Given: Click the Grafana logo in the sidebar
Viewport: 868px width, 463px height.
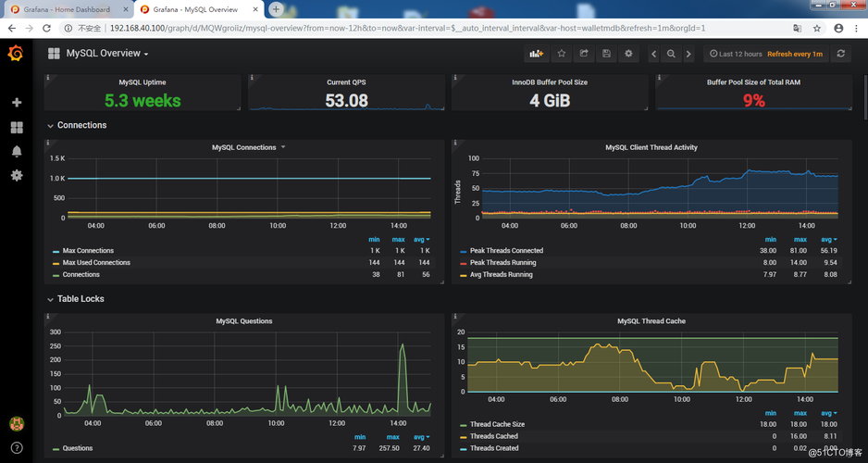Looking at the screenshot, I should pos(16,54).
